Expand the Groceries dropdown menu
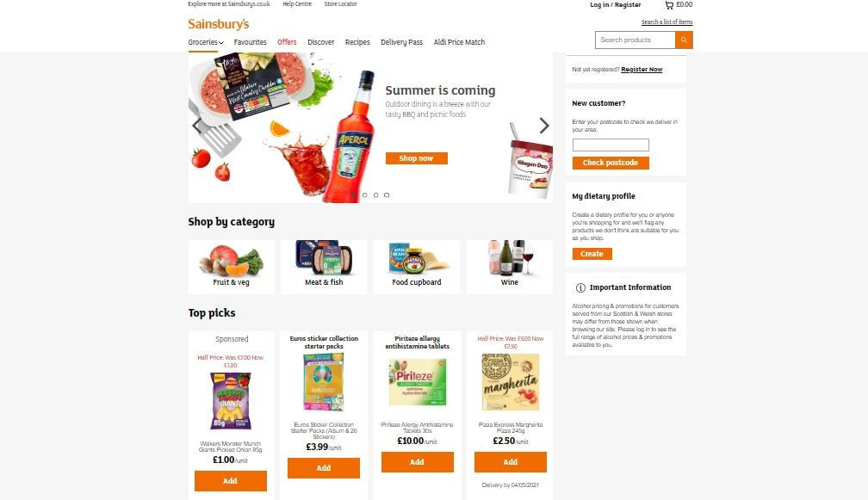The height and width of the screenshot is (500, 868). (x=205, y=42)
